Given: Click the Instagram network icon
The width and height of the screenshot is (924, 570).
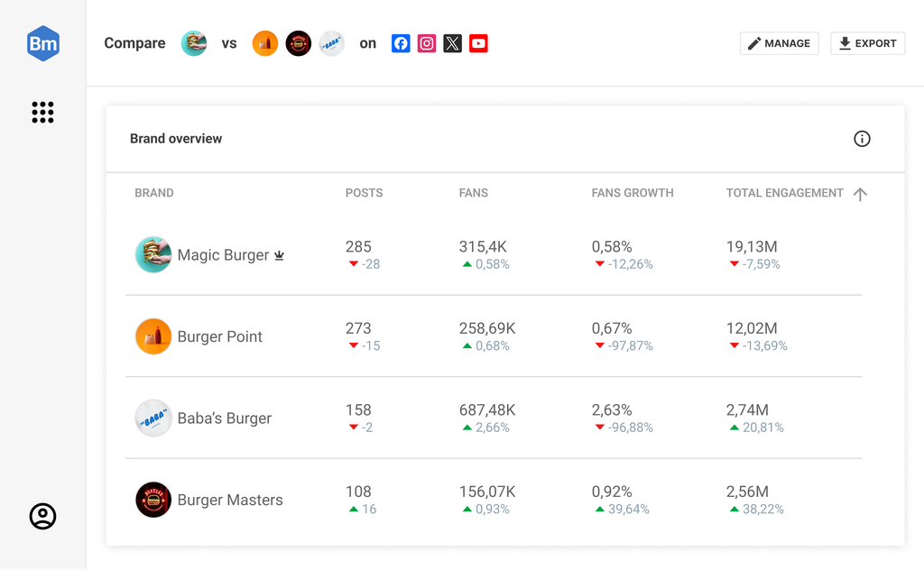Looking at the screenshot, I should (x=427, y=43).
